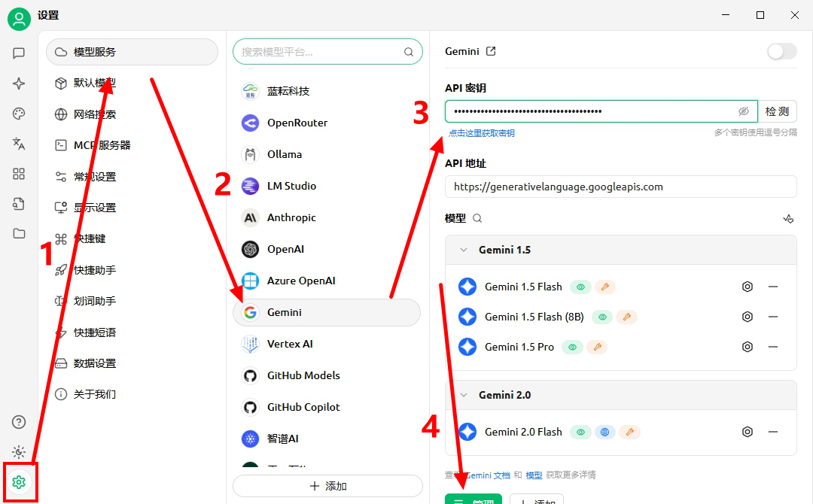Open the user avatar profile
Image resolution: width=813 pixels, height=504 pixels.
[19, 19]
